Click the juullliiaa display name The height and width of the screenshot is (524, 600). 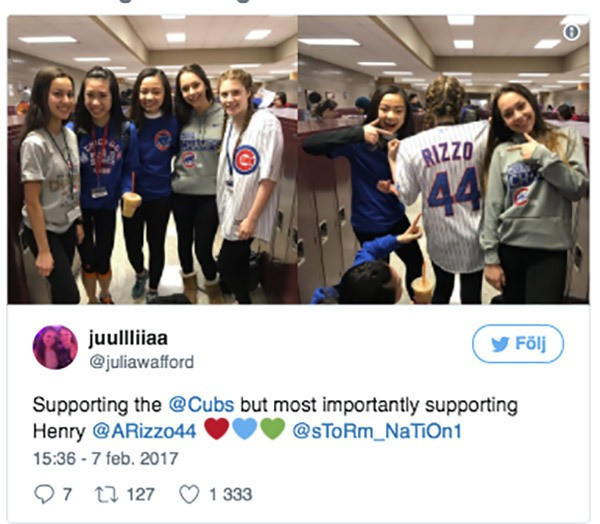pos(128,338)
